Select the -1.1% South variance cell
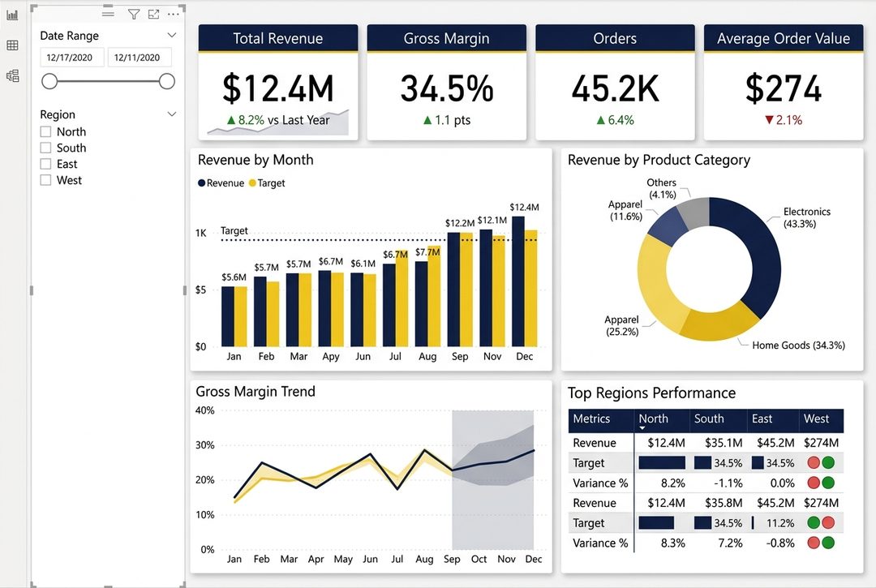The image size is (876, 588). 728,483
